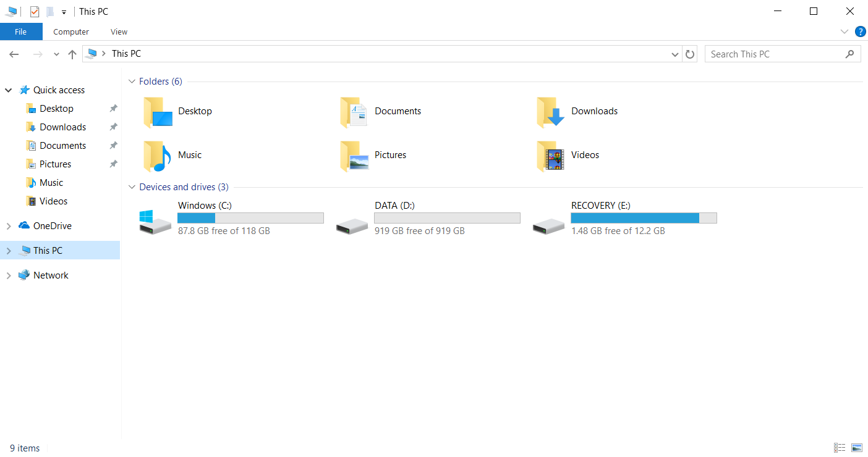The width and height of the screenshot is (868, 457).
Task: Click the Refresh button beside address bar
Action: click(x=690, y=54)
